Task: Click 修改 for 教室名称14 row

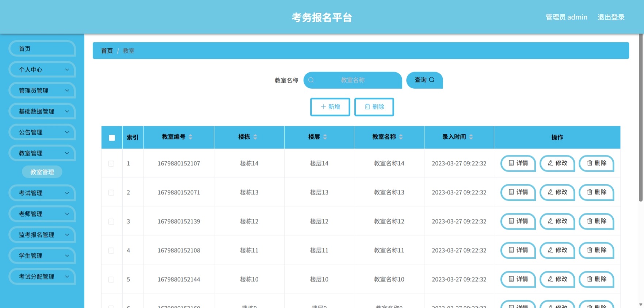Action: [x=557, y=163]
